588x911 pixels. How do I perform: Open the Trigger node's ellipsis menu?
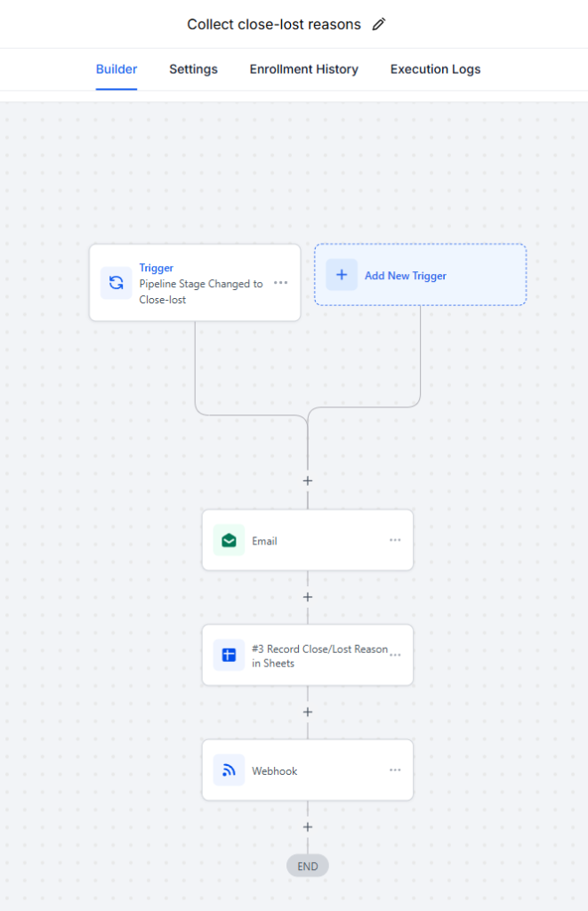pyautogui.click(x=281, y=282)
